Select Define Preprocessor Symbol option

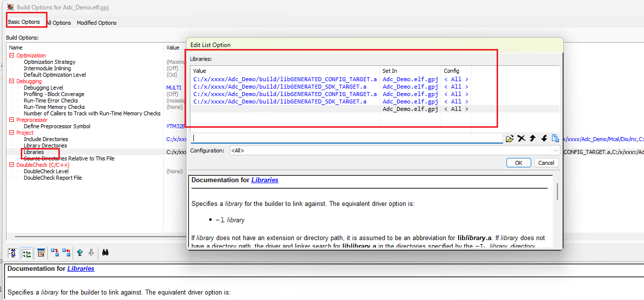coord(57,126)
